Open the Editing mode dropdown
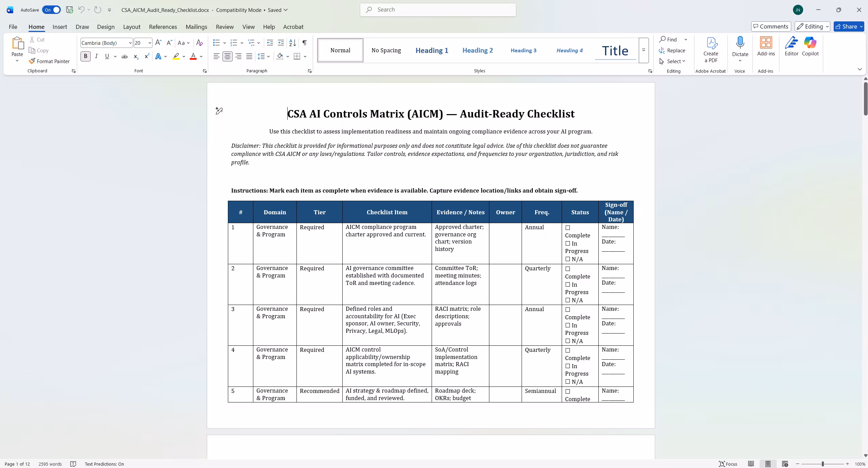Screen dimensions: 868x468 pyautogui.click(x=812, y=26)
